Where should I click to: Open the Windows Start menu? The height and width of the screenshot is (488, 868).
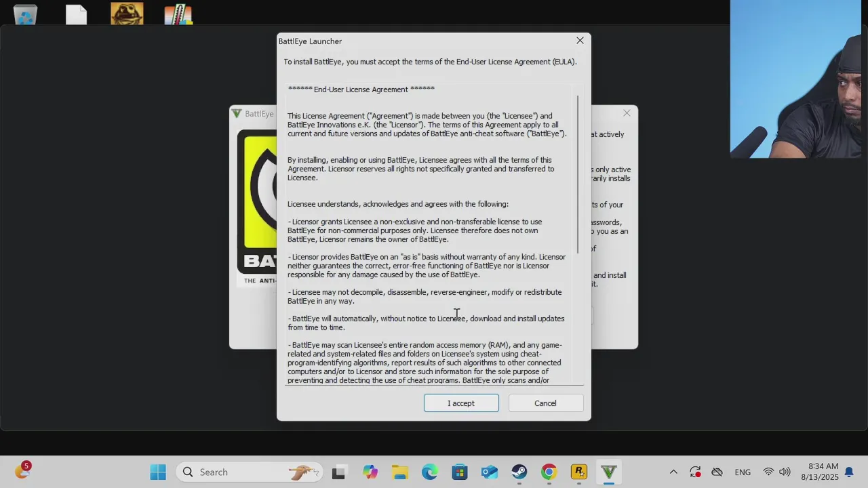[158, 472]
